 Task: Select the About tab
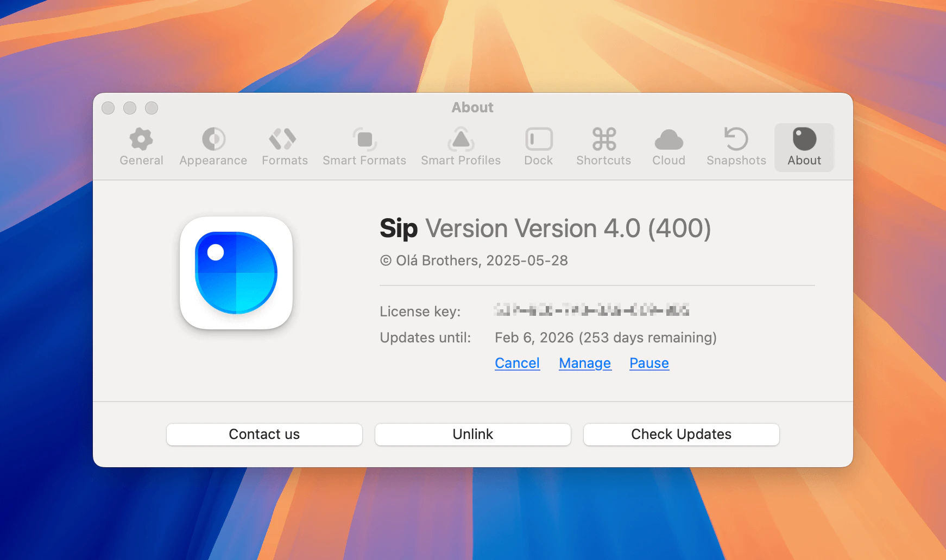tap(804, 147)
